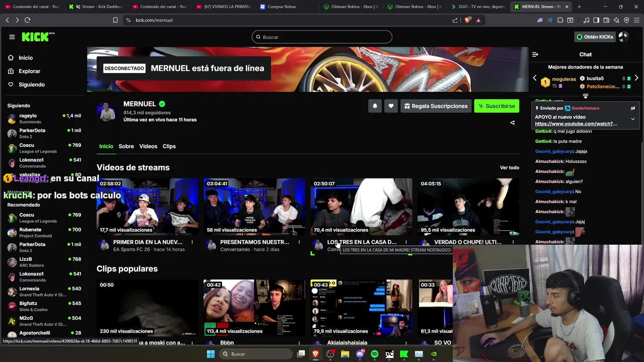Go back in browser
This screenshot has width=644, height=362.
(x=7, y=20)
